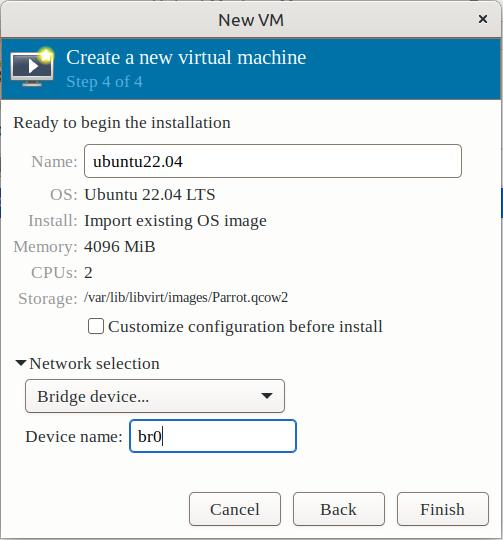This screenshot has height=540, width=503.
Task: Enable Customize configuration before install checkbox
Action: coord(96,326)
